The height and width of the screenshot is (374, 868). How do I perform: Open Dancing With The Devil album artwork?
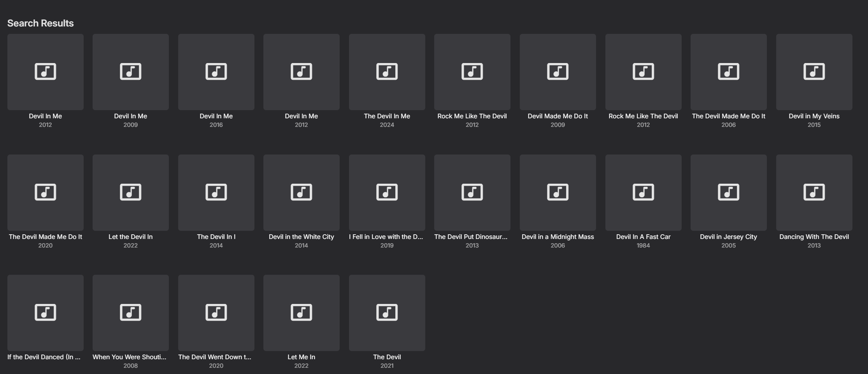pos(814,192)
